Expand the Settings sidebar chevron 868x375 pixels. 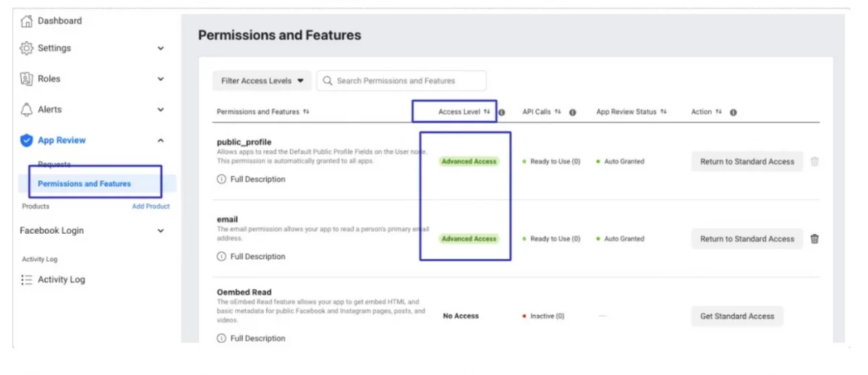pos(161,49)
